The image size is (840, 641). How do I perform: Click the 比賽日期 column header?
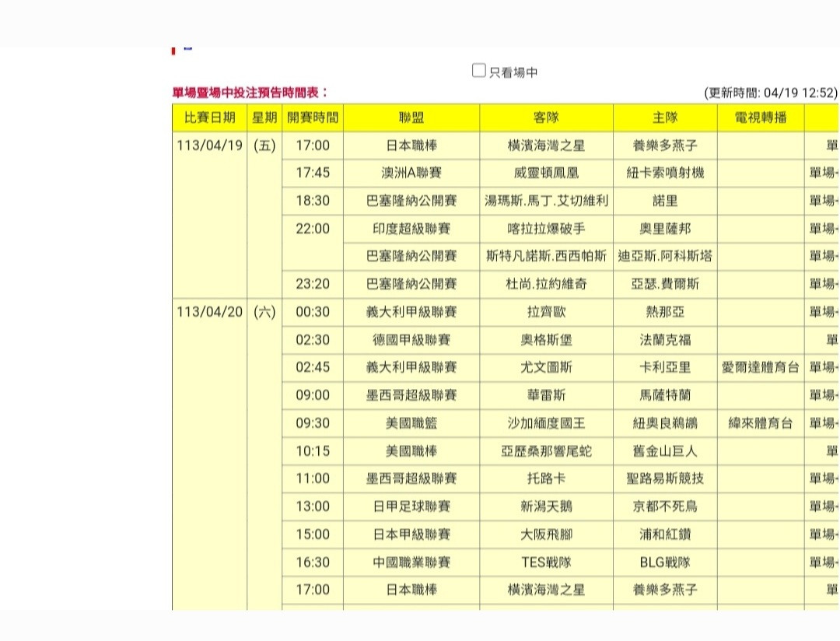pyautogui.click(x=209, y=118)
